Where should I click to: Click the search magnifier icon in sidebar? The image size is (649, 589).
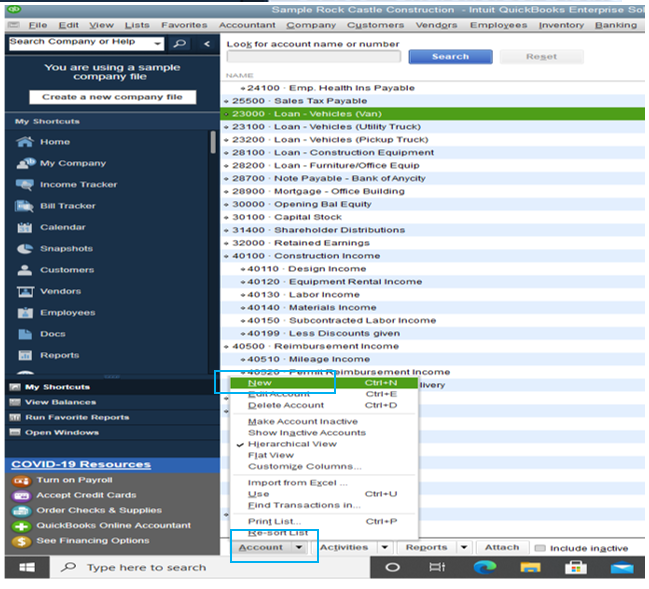click(x=180, y=43)
